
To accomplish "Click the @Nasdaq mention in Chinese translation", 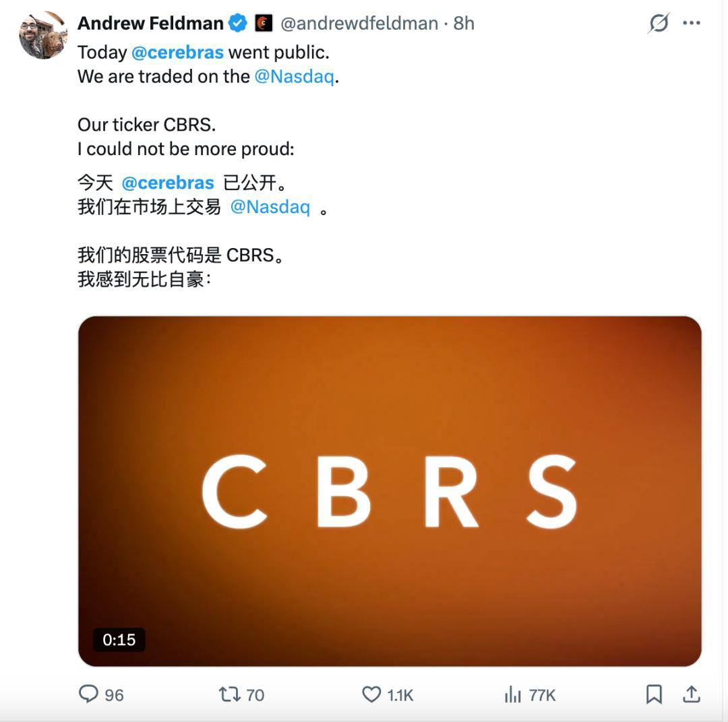I will point(270,207).
